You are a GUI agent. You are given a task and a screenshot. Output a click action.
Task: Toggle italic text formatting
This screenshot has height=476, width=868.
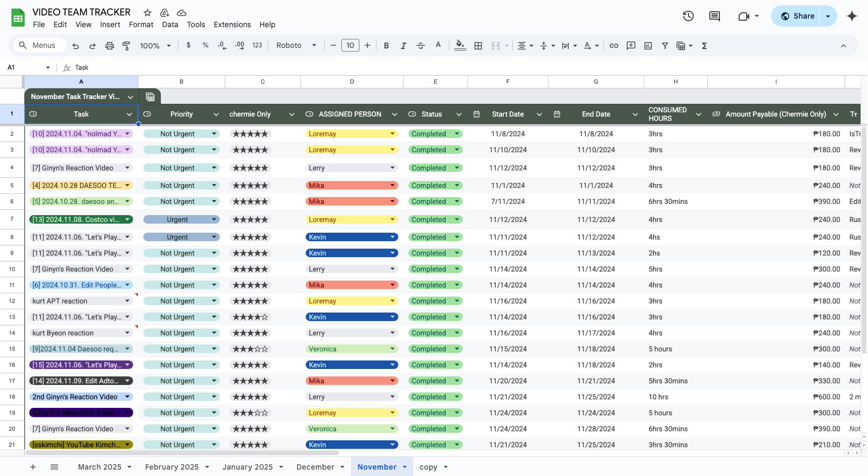403,46
